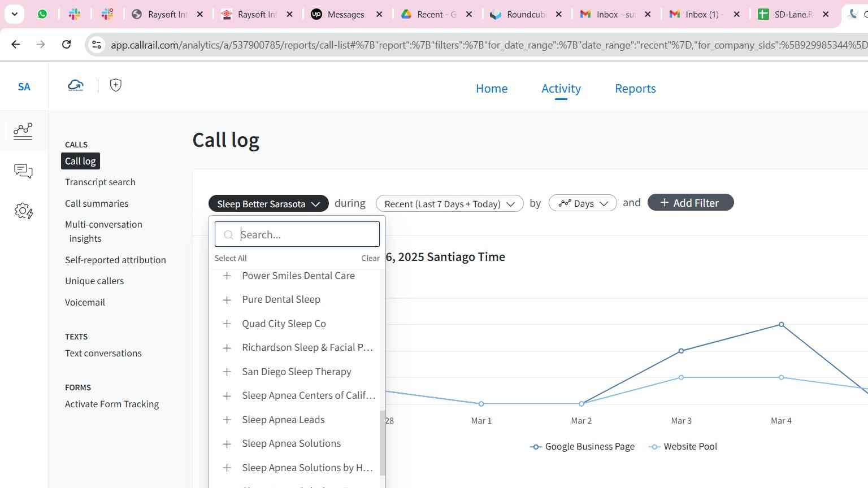The width and height of the screenshot is (868, 488).
Task: Click Clear in company list
Action: pos(370,258)
